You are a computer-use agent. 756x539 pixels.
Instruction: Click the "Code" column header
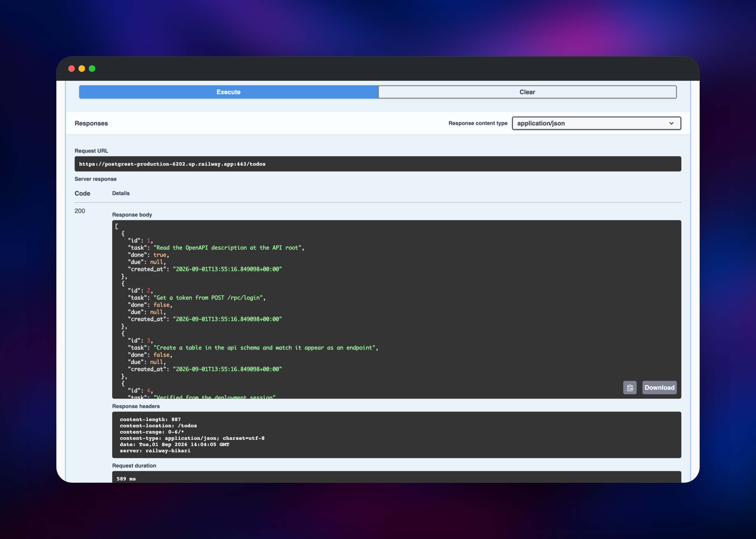point(82,193)
